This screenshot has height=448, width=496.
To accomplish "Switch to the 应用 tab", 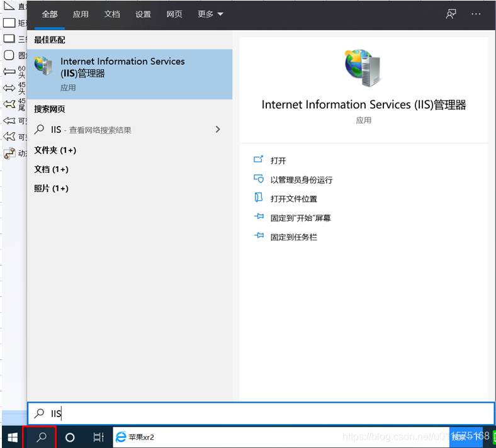I will pos(81,14).
